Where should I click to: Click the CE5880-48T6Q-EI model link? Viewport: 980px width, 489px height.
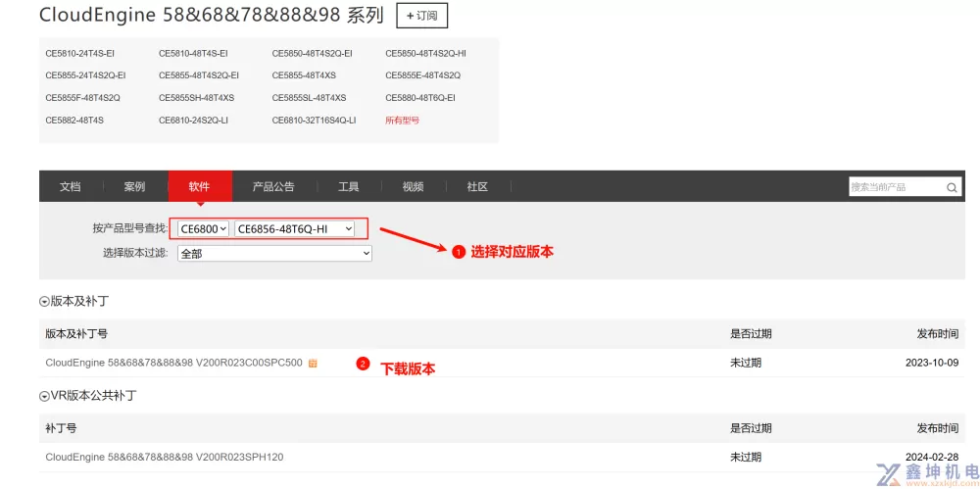pos(420,98)
